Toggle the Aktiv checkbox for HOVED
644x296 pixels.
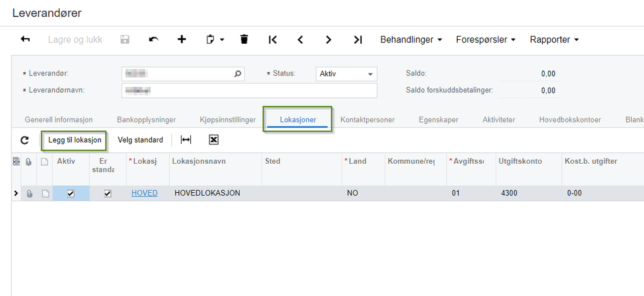(x=71, y=193)
